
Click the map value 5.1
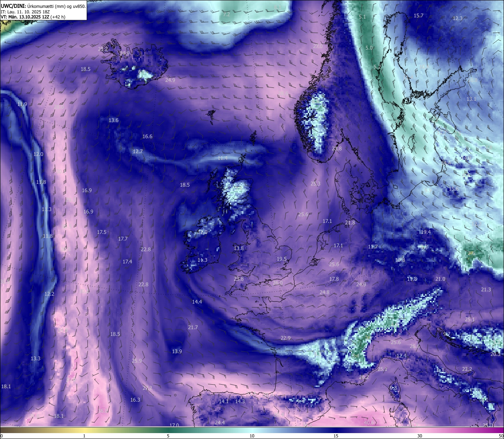pyautogui.click(x=363, y=17)
